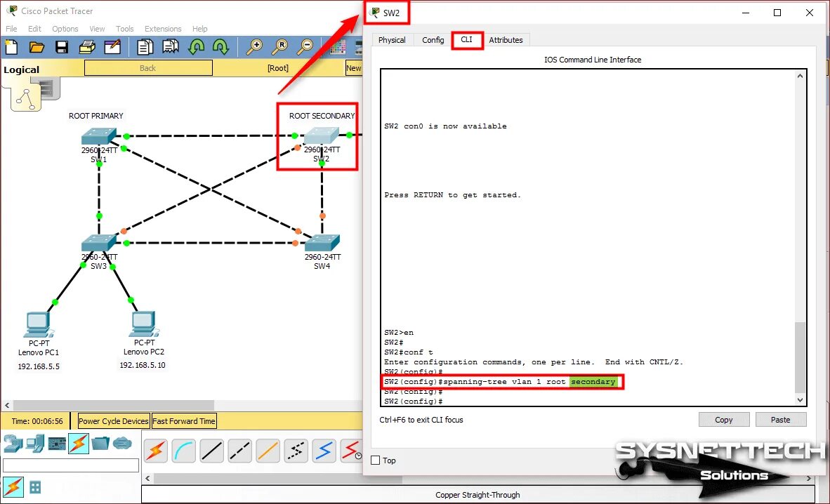Image resolution: width=830 pixels, height=504 pixels.
Task: Click the Paste button below CLI
Action: (x=780, y=420)
